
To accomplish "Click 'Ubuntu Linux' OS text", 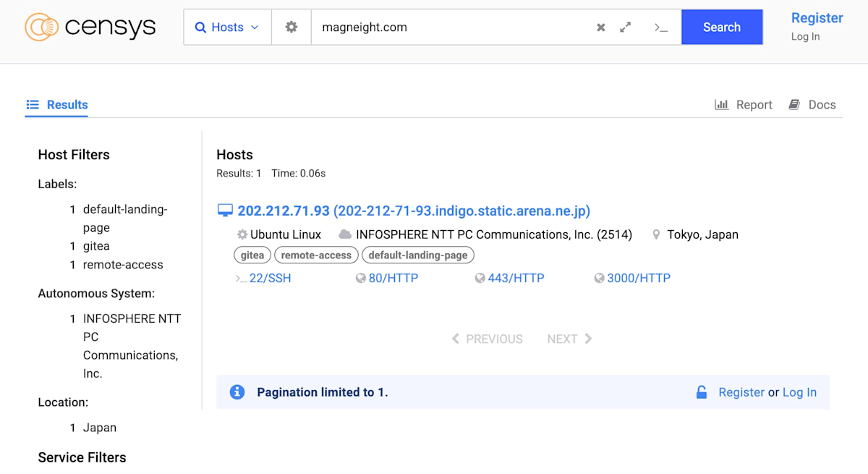I will tap(286, 234).
